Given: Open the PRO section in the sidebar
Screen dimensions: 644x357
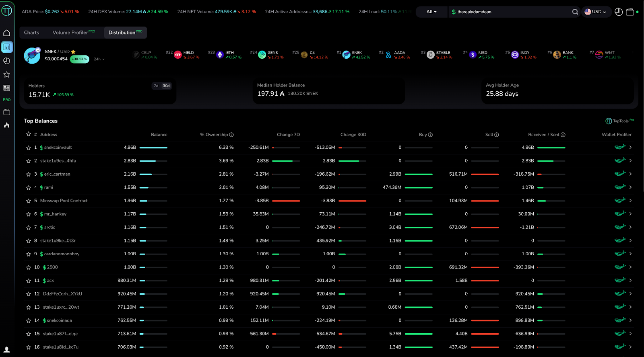Looking at the screenshot, I should pyautogui.click(x=7, y=100).
